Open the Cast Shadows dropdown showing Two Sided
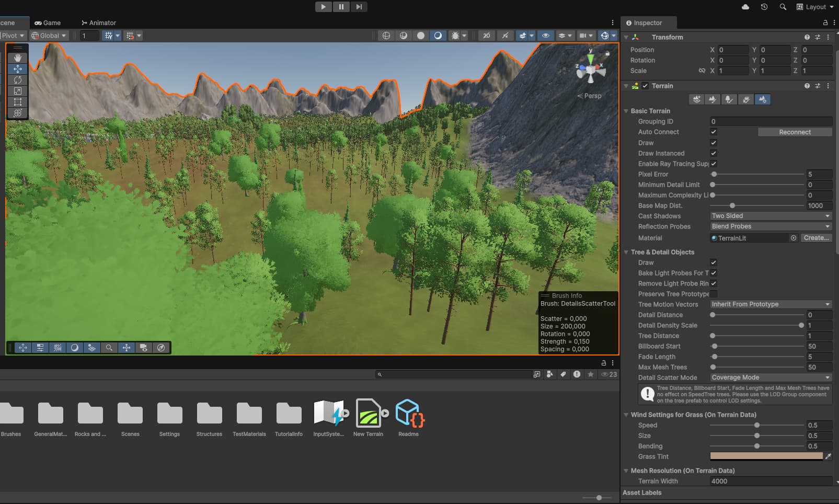839x504 pixels. [x=770, y=215]
